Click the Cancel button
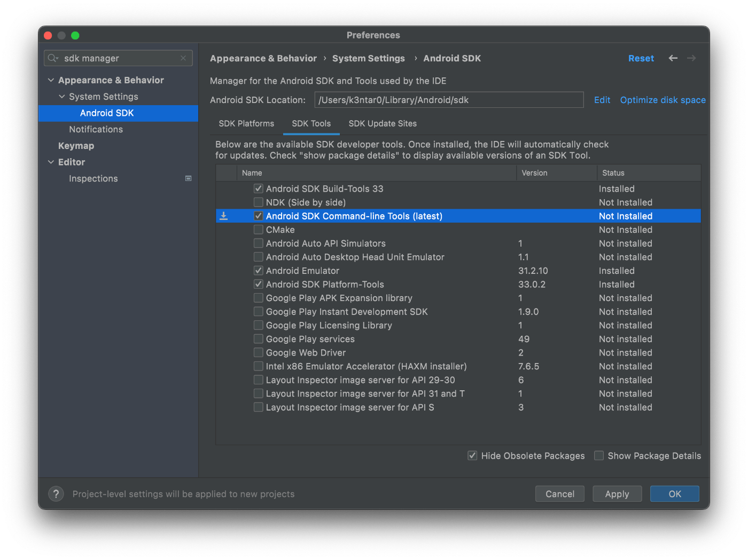Viewport: 748px width, 560px height. coord(560,494)
